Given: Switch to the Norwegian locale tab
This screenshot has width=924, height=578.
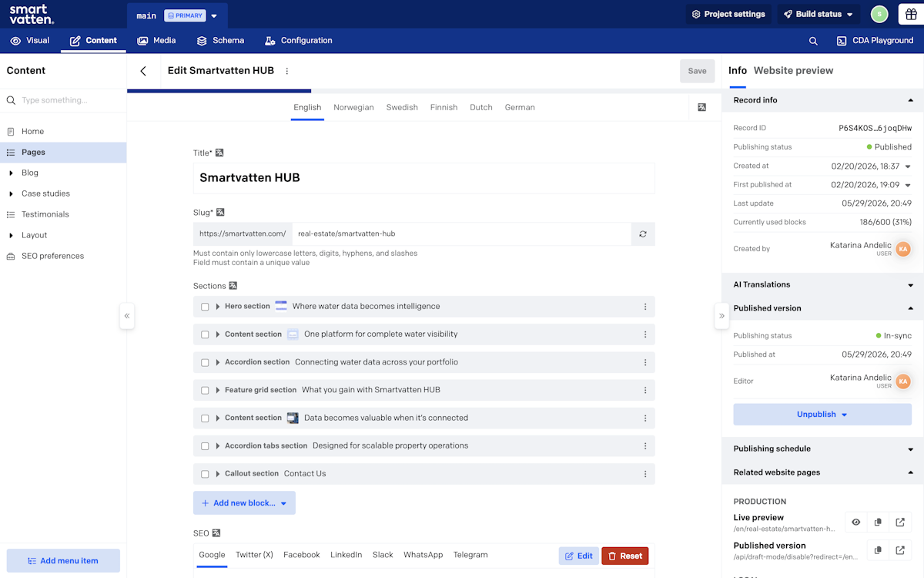Looking at the screenshot, I should point(353,107).
